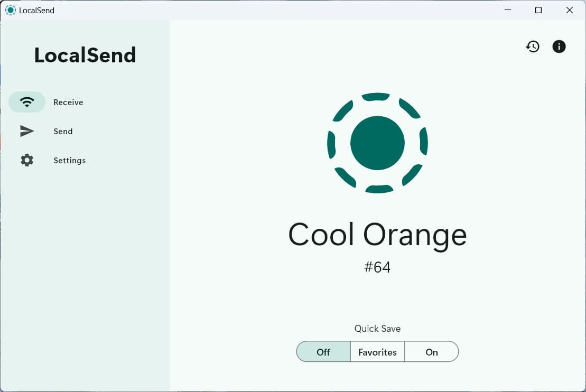
Task: Close the LocalSend window
Action: [x=570, y=10]
